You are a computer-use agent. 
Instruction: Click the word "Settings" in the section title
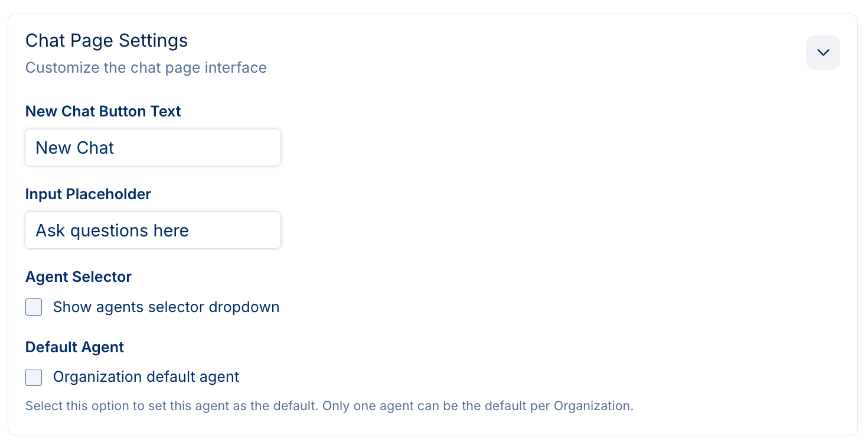click(153, 41)
